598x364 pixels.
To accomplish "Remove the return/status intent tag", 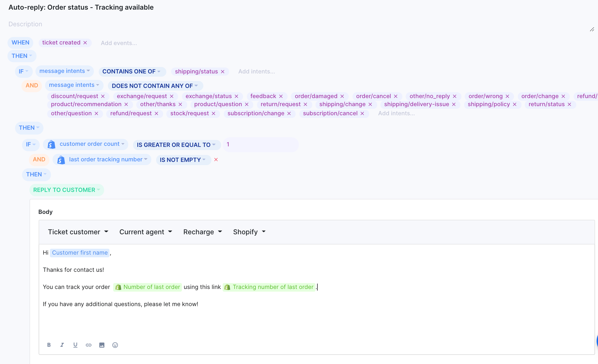I will [570, 104].
